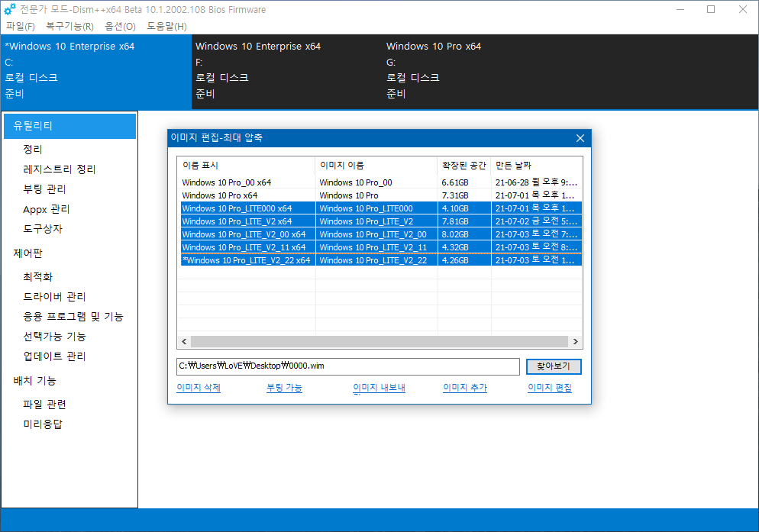
Task: Open the 도움말(H) menu
Action: tap(166, 26)
